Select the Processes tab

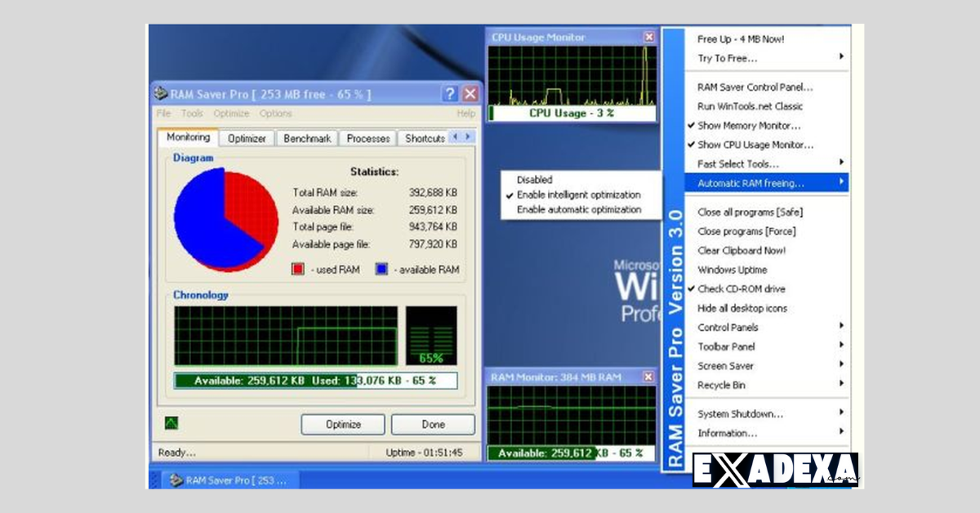[367, 138]
